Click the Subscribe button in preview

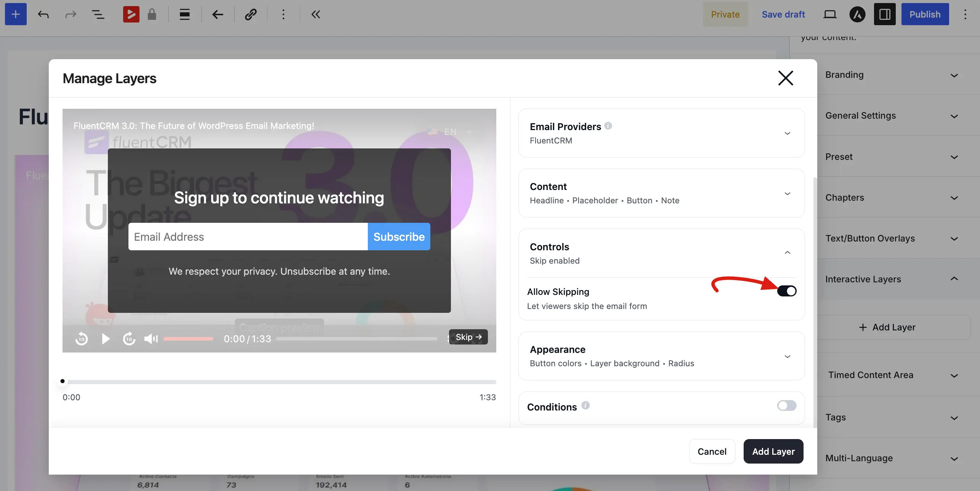coord(399,237)
